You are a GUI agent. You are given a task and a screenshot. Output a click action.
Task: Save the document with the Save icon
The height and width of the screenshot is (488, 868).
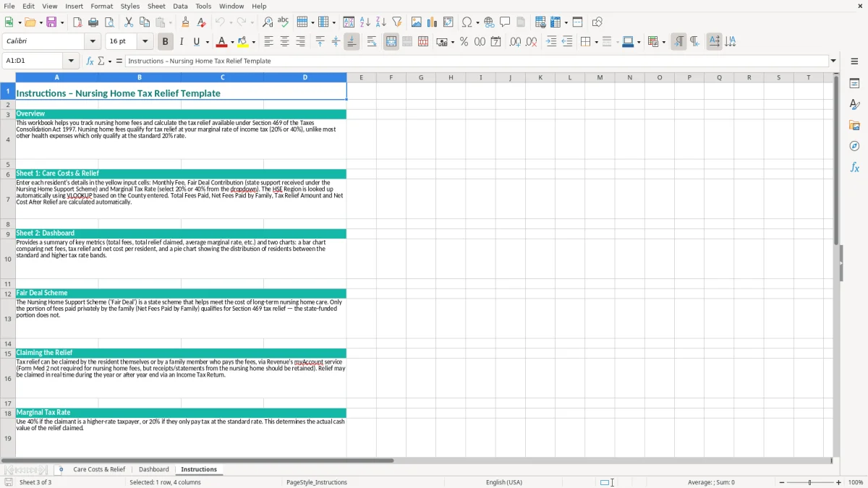click(x=51, y=22)
